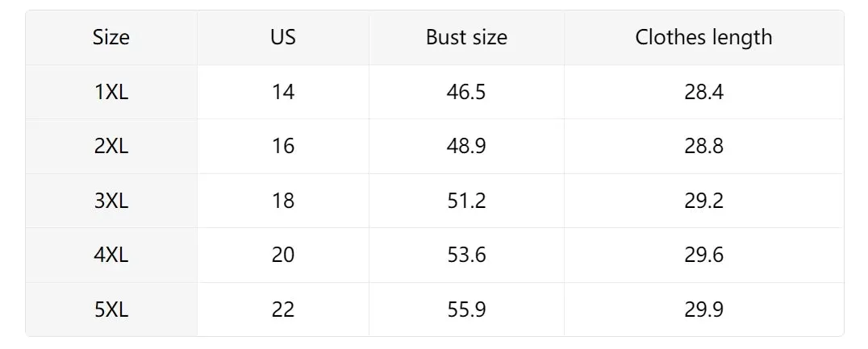Select the 4XL size cell
The image size is (868, 349).
click(111, 255)
